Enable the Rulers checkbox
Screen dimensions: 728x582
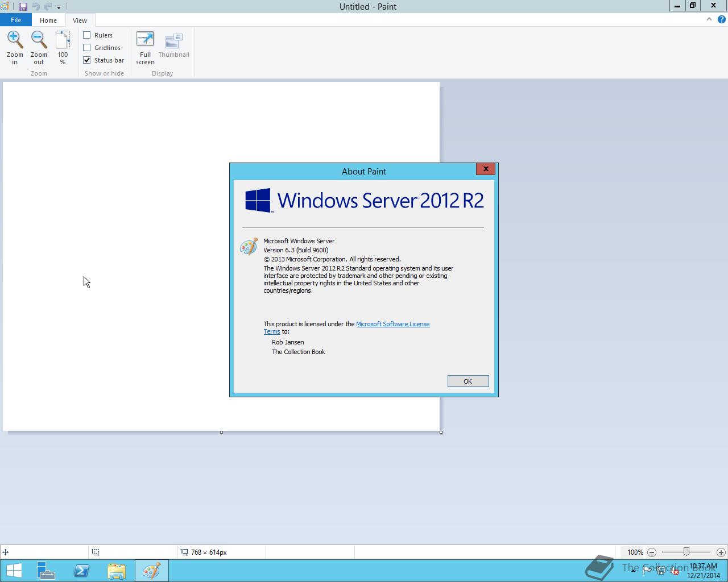[87, 35]
